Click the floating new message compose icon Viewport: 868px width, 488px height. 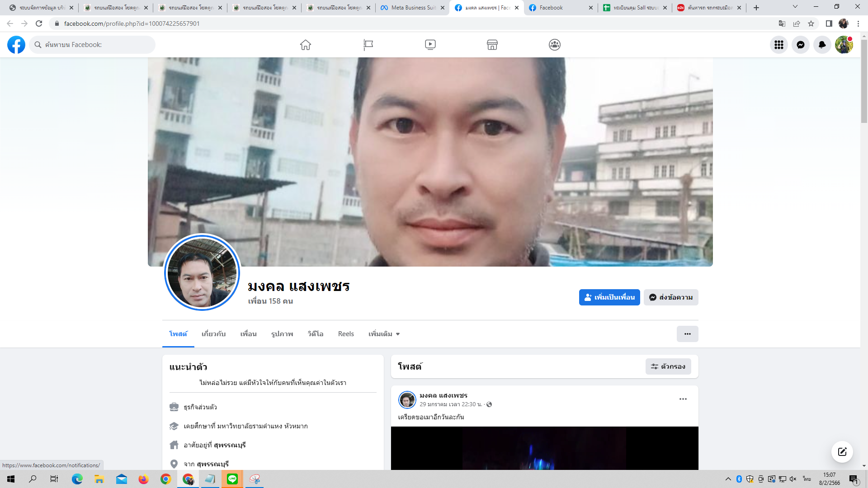(x=842, y=452)
